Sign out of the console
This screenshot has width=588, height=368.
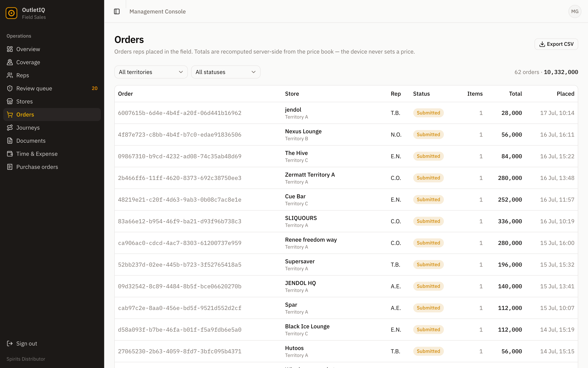[x=52, y=343]
